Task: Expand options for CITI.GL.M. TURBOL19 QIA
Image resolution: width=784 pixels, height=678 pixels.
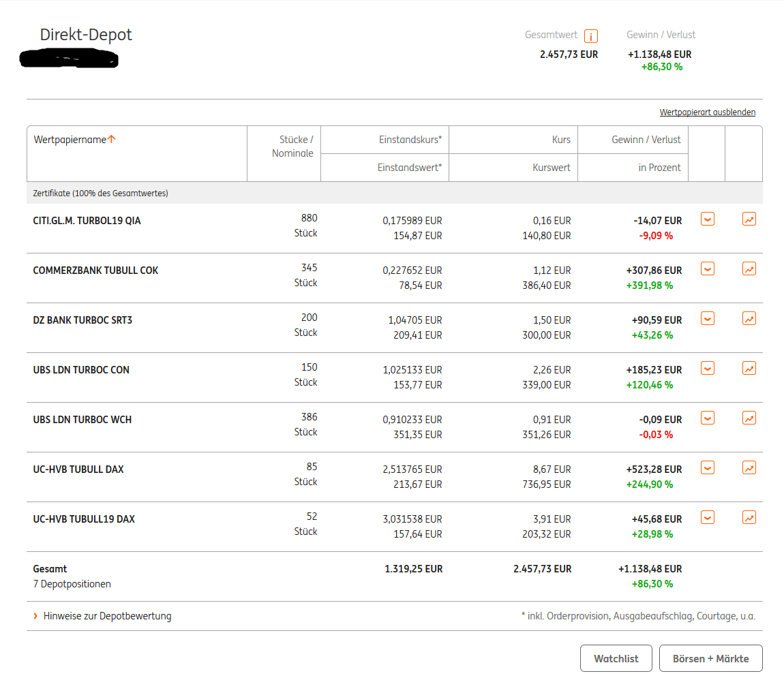Action: (x=707, y=219)
